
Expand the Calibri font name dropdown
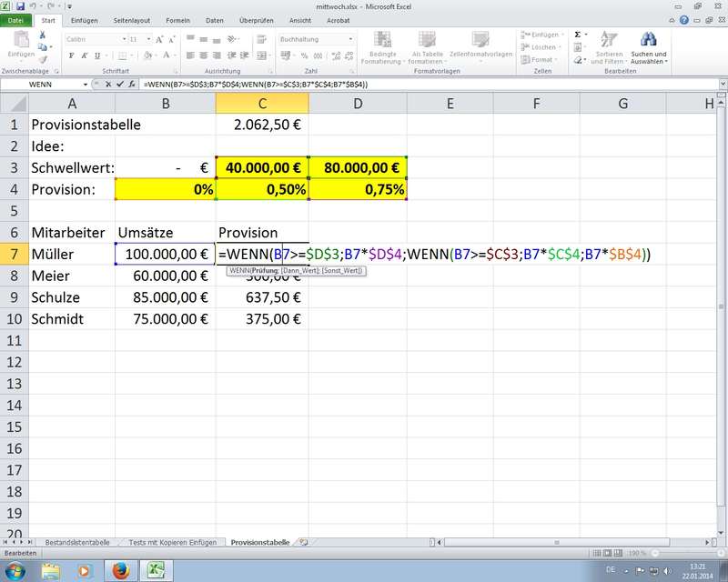coord(123,39)
